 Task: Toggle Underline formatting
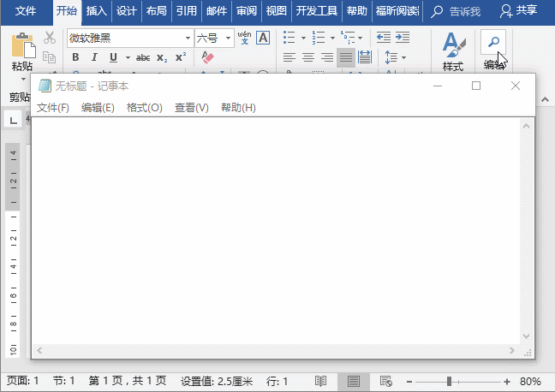[x=113, y=57]
